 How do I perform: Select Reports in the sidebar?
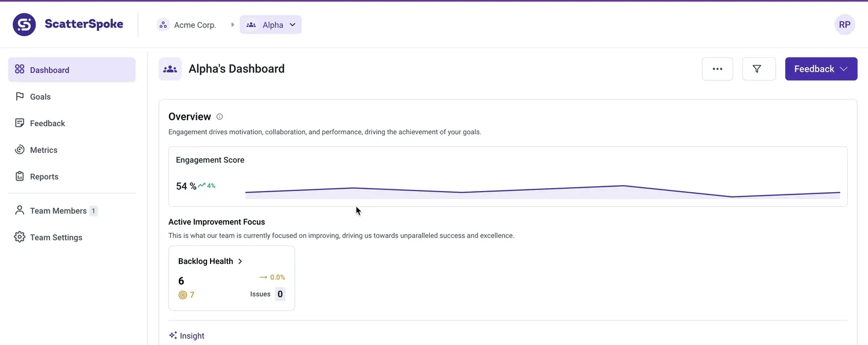pyautogui.click(x=44, y=177)
